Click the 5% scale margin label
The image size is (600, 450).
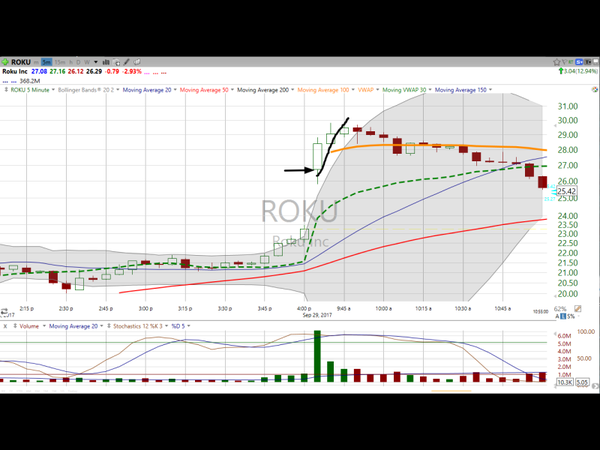point(571,316)
